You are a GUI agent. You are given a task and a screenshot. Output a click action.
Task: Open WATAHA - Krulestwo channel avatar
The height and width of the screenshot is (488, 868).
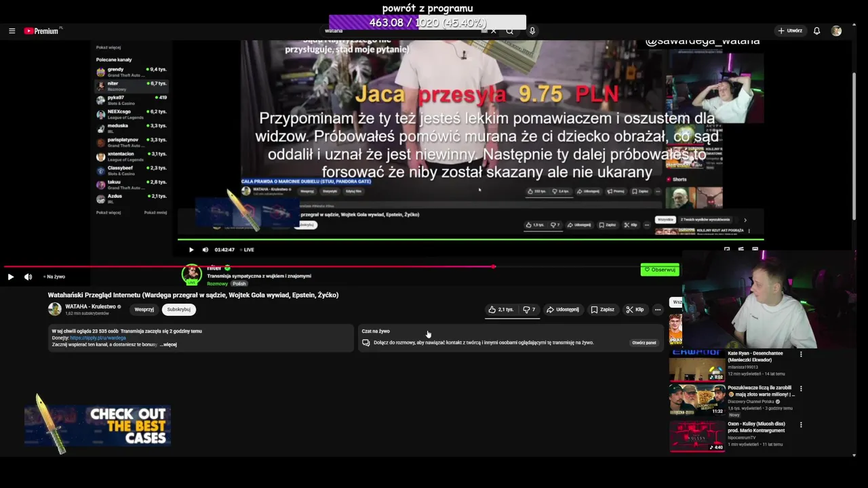[54, 309]
